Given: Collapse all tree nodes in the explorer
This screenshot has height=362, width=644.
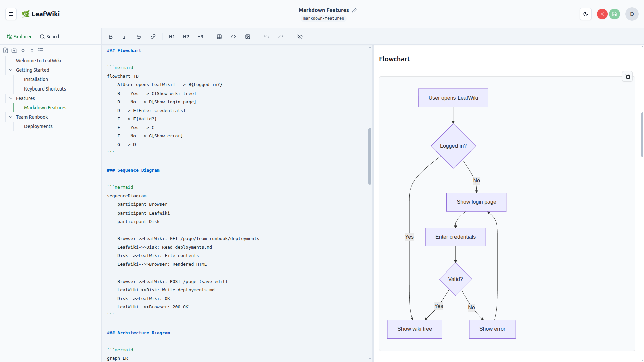Looking at the screenshot, I should pos(32,50).
